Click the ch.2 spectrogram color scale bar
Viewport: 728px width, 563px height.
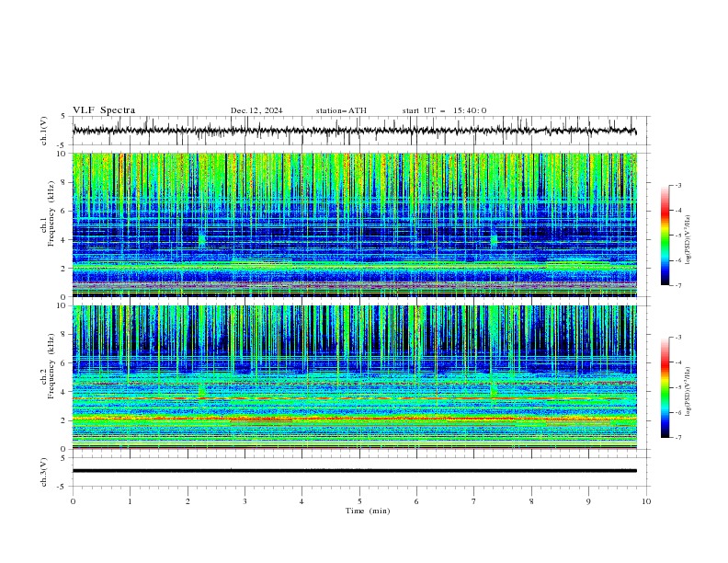(x=665, y=387)
